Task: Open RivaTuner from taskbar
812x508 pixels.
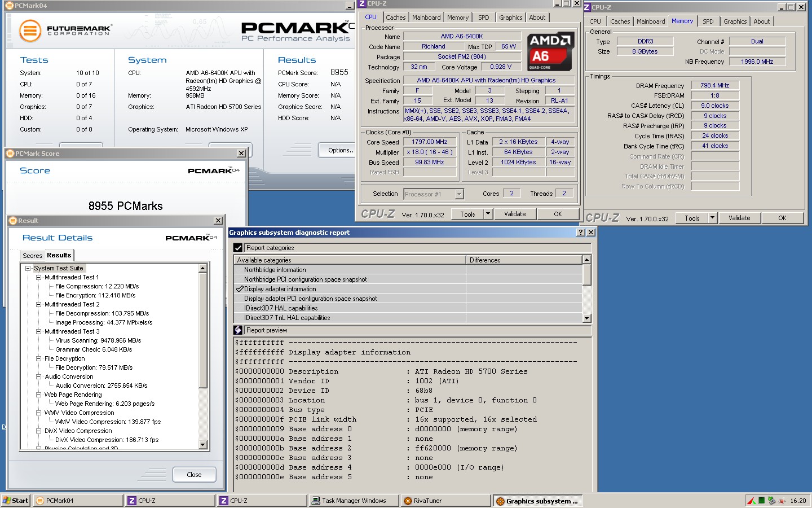Action: 446,501
